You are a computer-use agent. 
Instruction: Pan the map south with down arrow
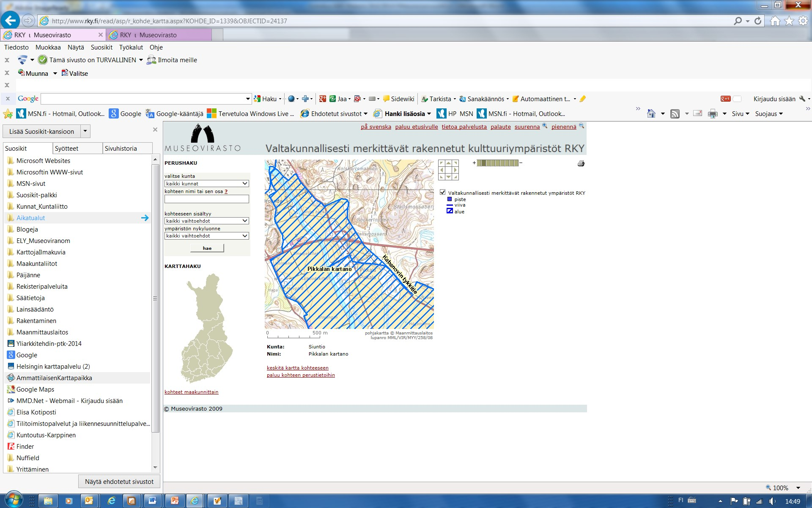448,177
